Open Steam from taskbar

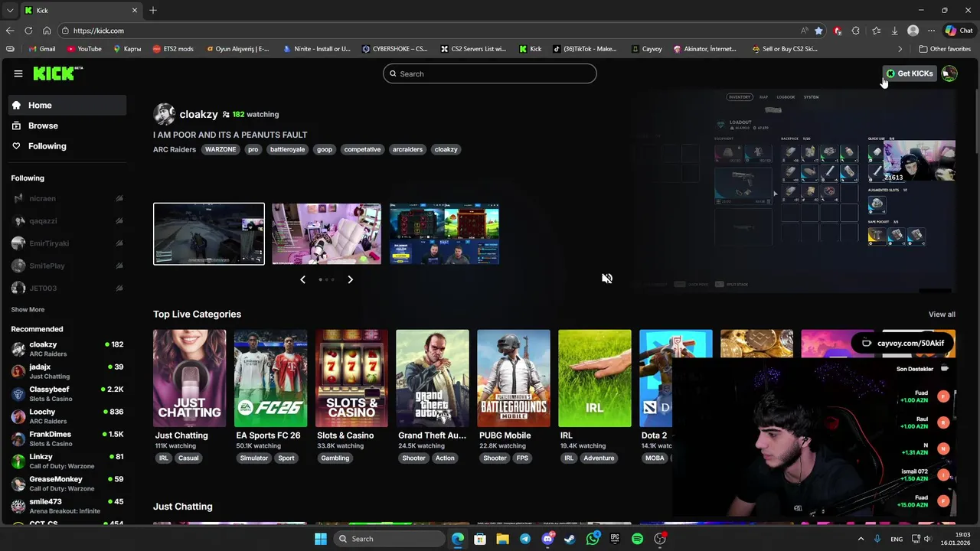click(570, 539)
